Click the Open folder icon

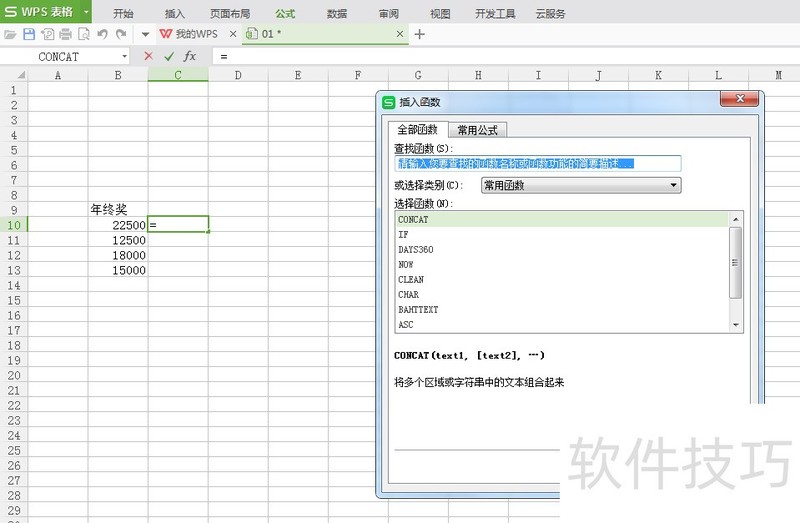pos(11,34)
